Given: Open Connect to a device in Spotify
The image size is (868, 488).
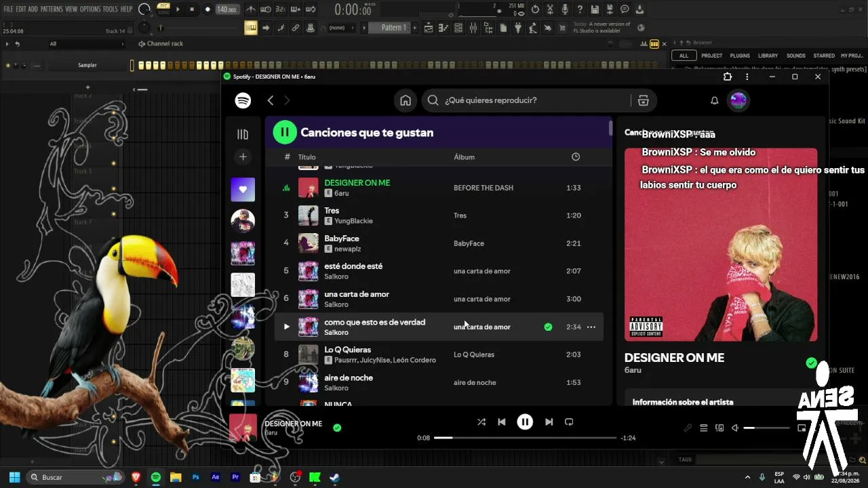Looking at the screenshot, I should pos(719,428).
